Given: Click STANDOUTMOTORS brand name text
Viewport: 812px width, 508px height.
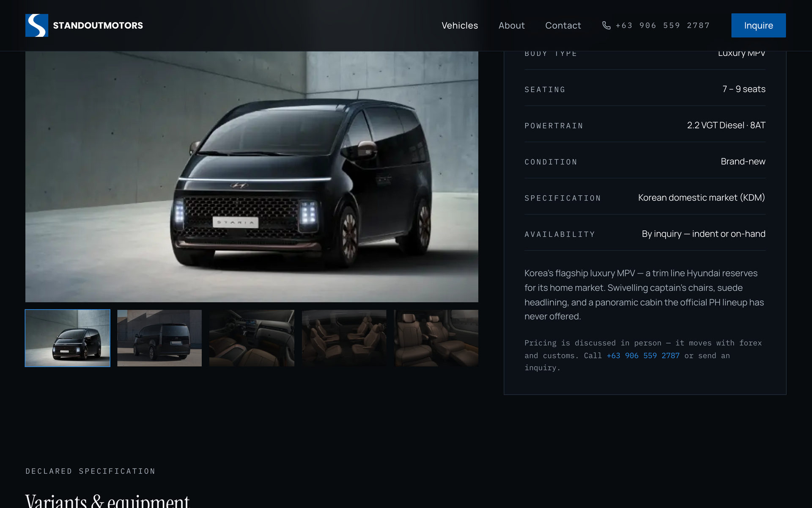Looking at the screenshot, I should point(98,25).
